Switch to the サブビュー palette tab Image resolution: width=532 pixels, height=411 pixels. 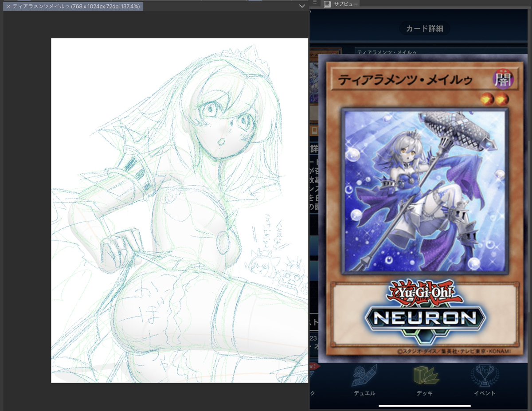(x=340, y=4)
